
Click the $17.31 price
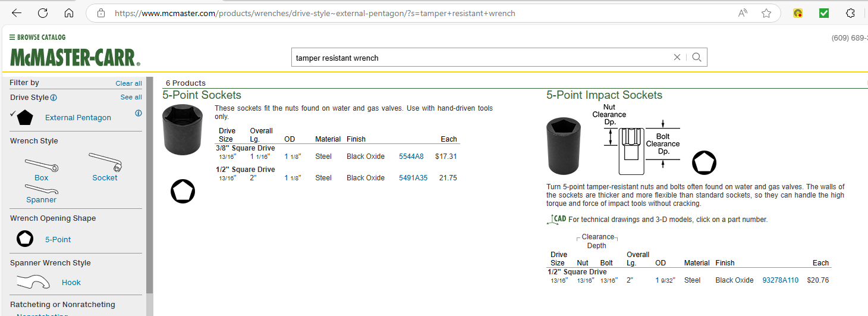pyautogui.click(x=446, y=157)
